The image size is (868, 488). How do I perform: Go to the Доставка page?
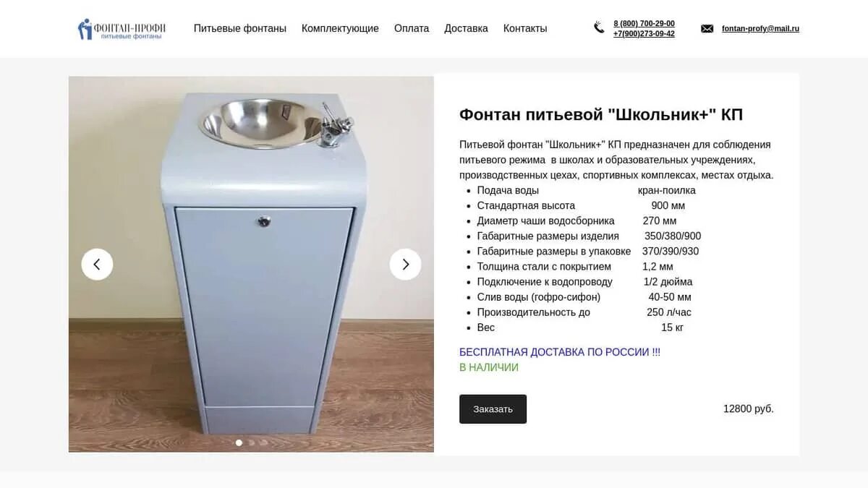coord(466,29)
